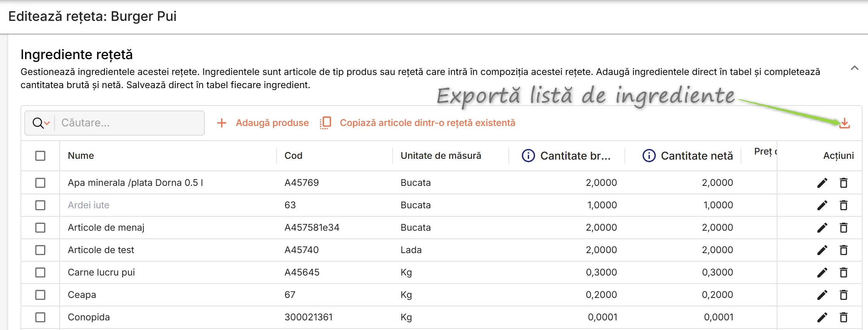Check the Conopida row checkbox
868x330 pixels.
click(40, 317)
